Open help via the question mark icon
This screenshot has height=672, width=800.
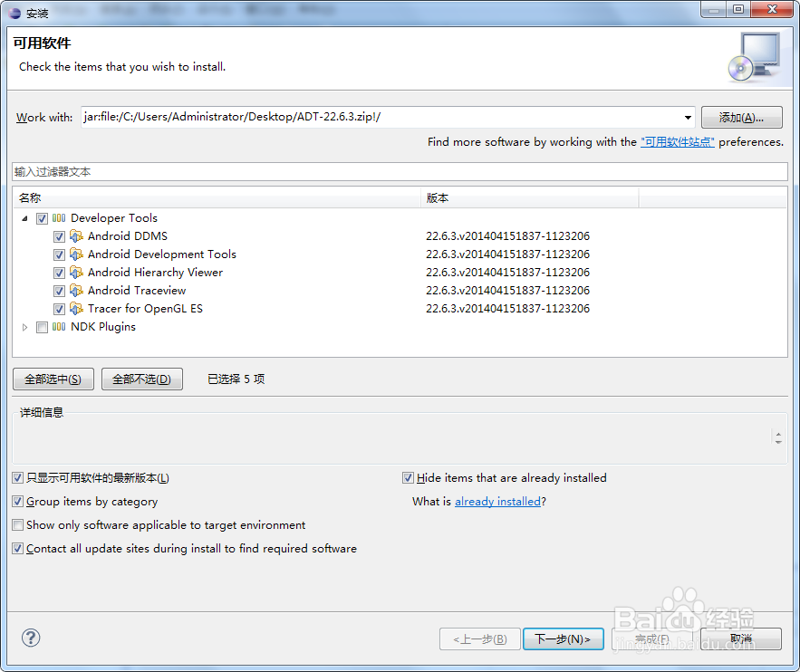(x=31, y=638)
